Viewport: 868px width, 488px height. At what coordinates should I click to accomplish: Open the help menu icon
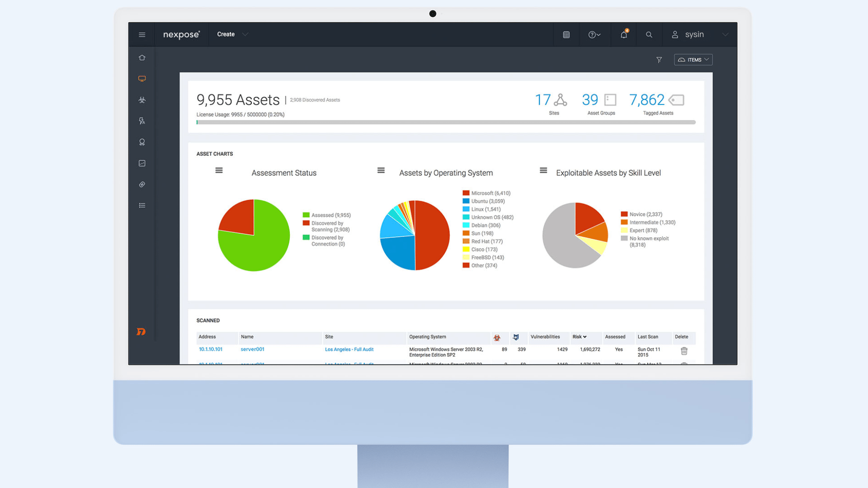point(594,35)
